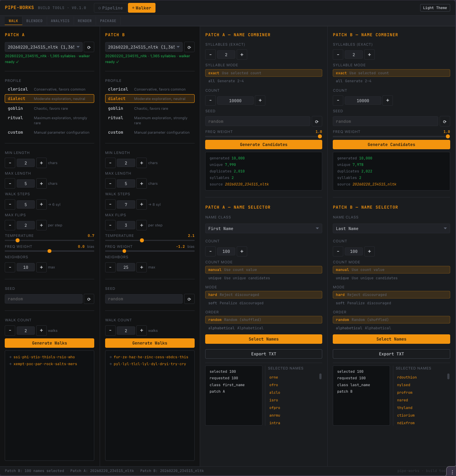
Task: Randomize the Patch A combiner seed
Action: [x=317, y=121]
